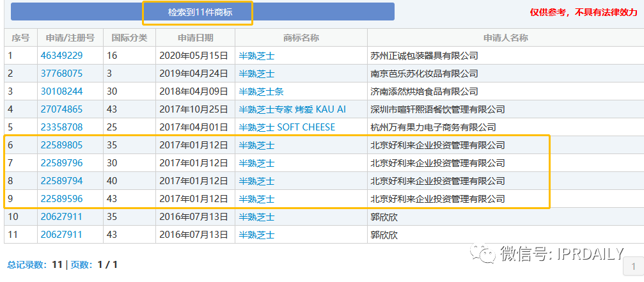644x282 pixels.
Task: Open 半熟芝士 trademark of 苏州正诚包装器具有限公司
Action: click(x=256, y=56)
